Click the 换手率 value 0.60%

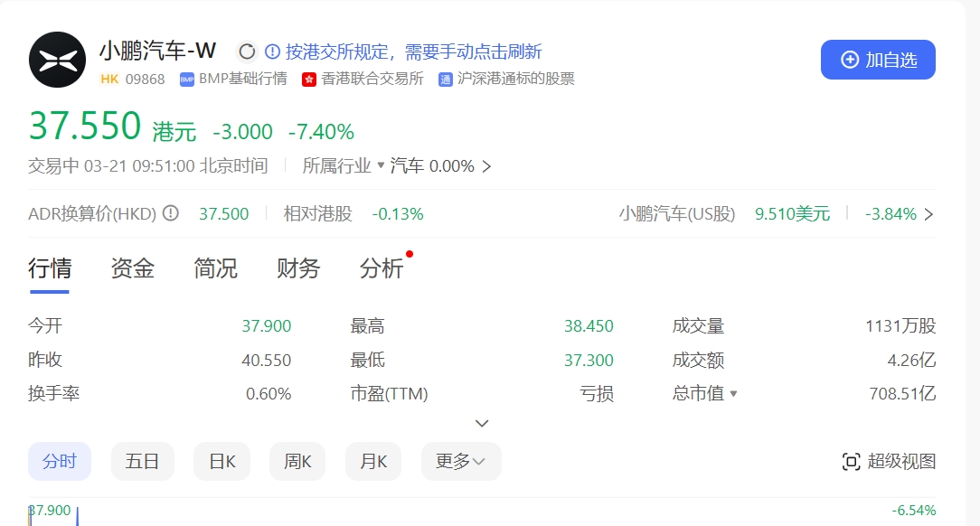pyautogui.click(x=269, y=393)
